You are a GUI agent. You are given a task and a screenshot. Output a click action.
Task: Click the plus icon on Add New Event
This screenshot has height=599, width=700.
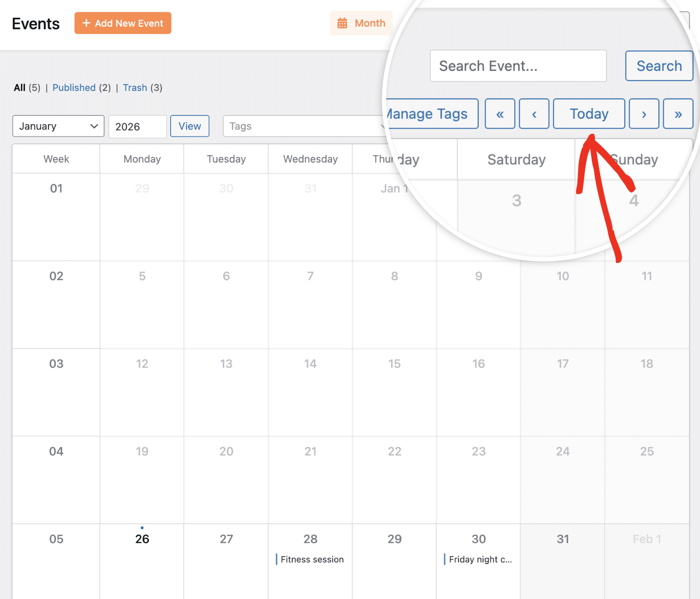86,23
